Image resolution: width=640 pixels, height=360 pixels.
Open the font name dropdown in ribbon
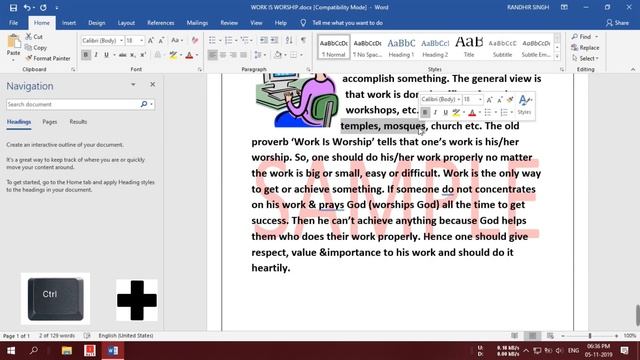121,40
